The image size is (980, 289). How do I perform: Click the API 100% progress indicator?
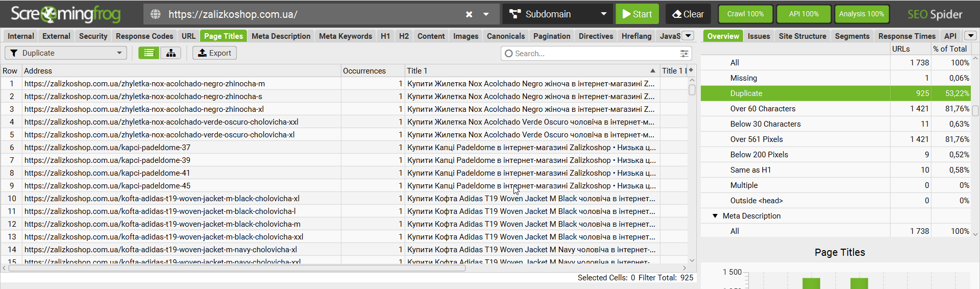click(x=803, y=14)
